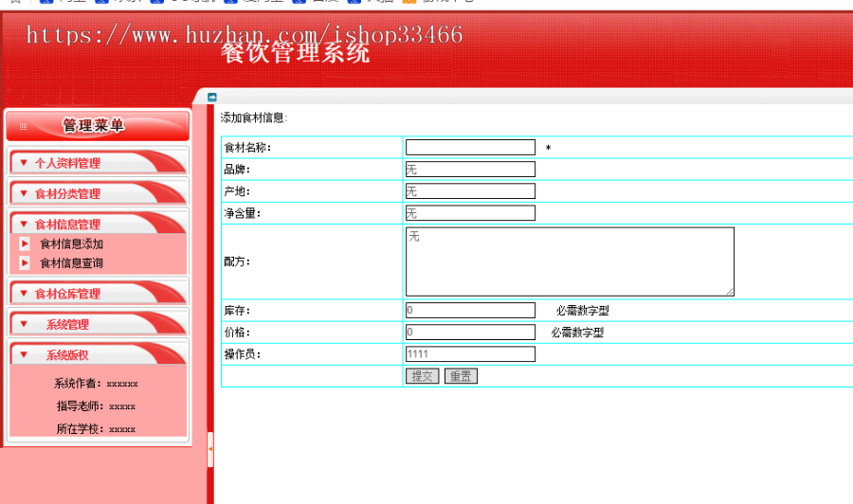Go to 食材信息添加 page

pos(71,244)
